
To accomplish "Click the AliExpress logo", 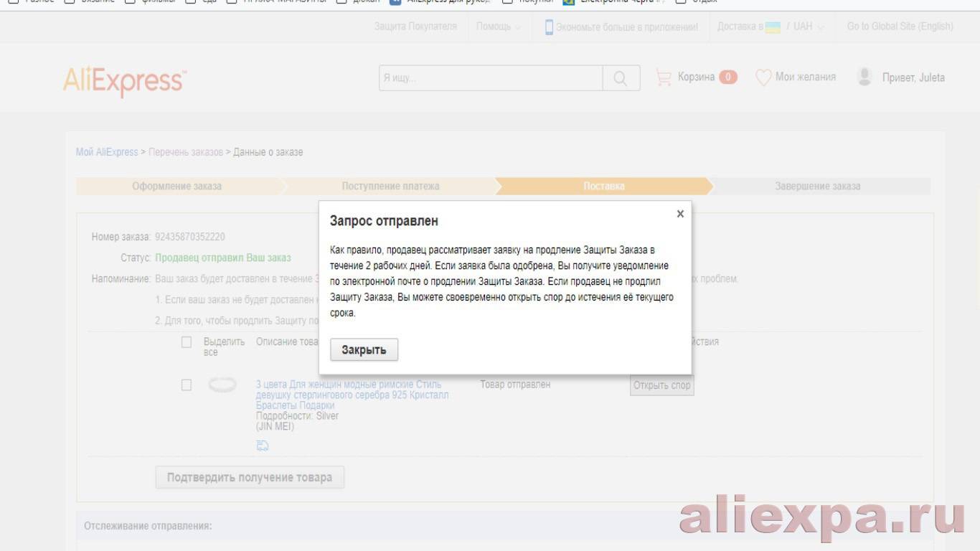I will click(125, 81).
